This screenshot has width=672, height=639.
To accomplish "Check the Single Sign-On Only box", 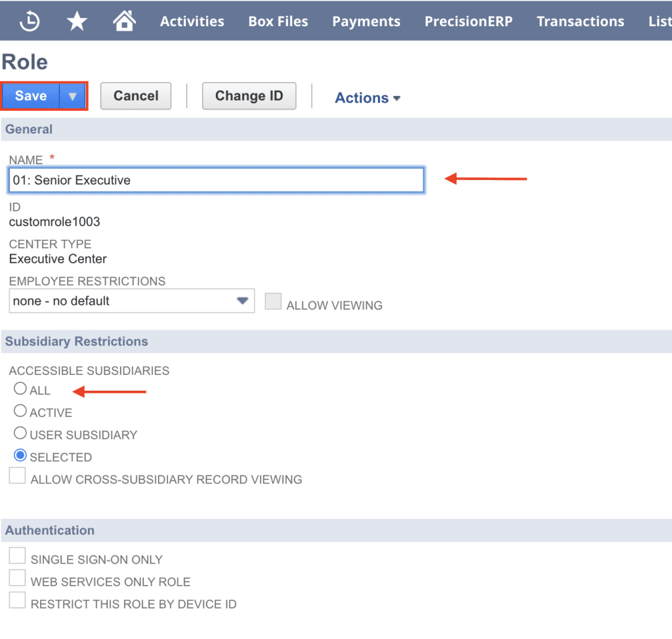I will (x=18, y=557).
